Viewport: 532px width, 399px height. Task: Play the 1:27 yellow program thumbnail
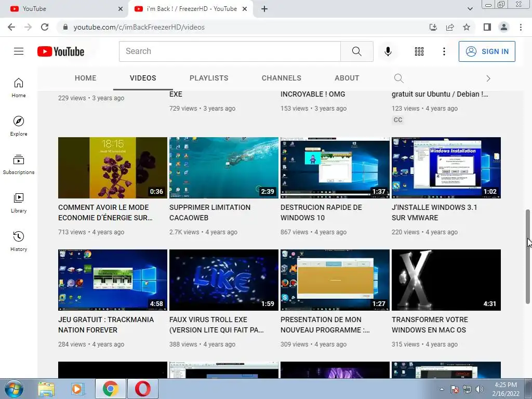pos(335,280)
